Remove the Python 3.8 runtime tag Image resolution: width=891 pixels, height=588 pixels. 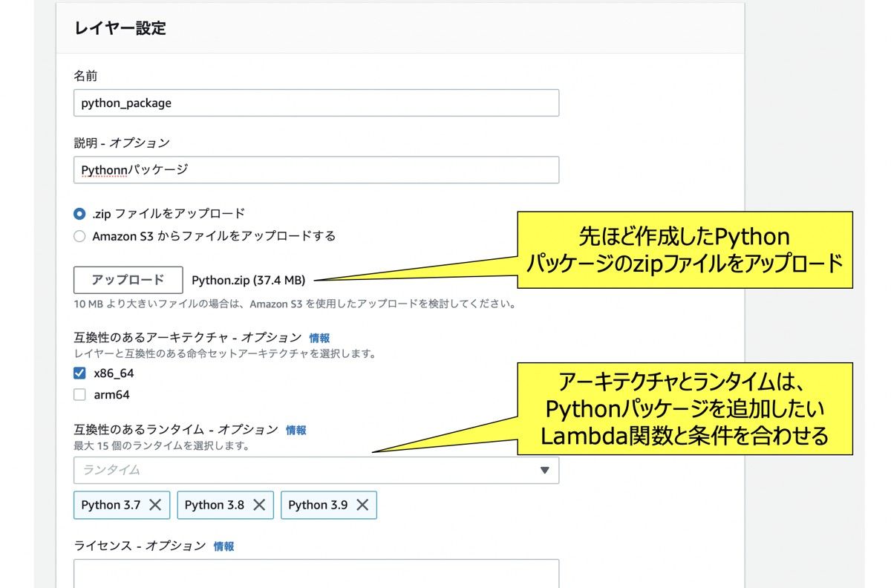[x=260, y=505]
